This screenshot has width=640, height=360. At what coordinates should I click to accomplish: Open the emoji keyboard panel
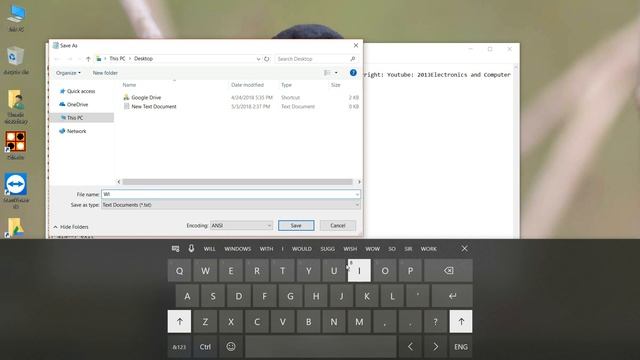point(231,347)
